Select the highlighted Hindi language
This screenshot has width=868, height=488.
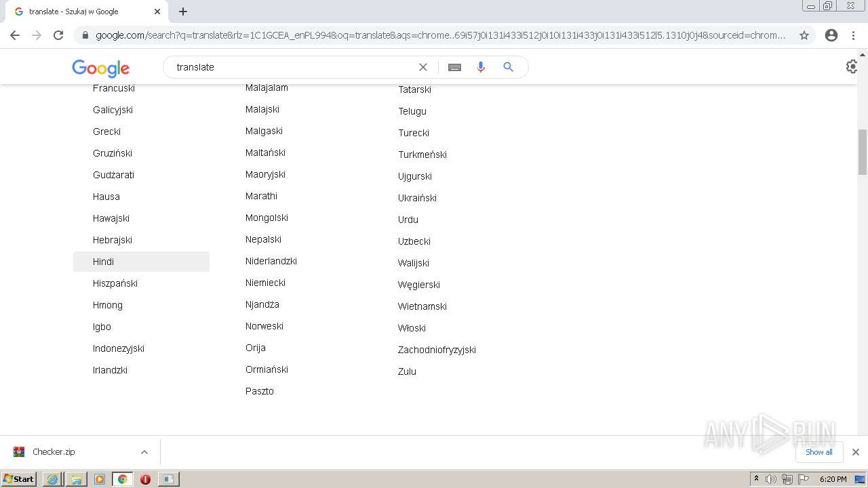pyautogui.click(x=141, y=262)
